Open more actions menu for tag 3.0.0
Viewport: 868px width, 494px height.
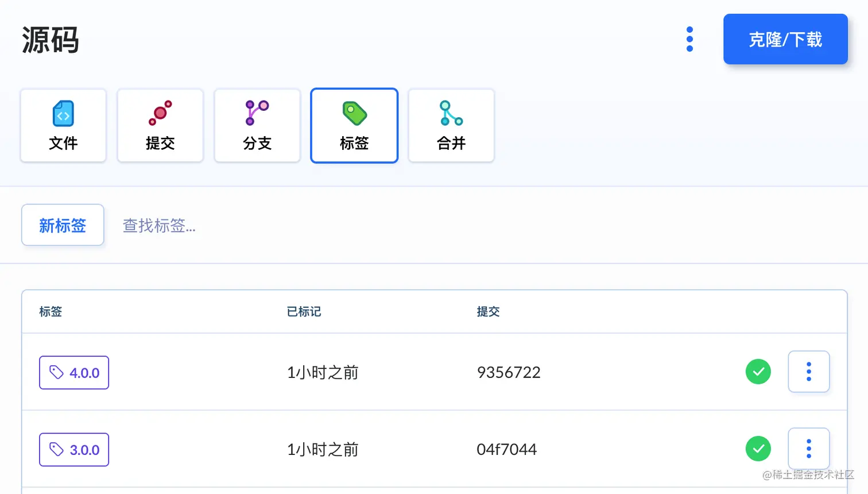point(808,449)
